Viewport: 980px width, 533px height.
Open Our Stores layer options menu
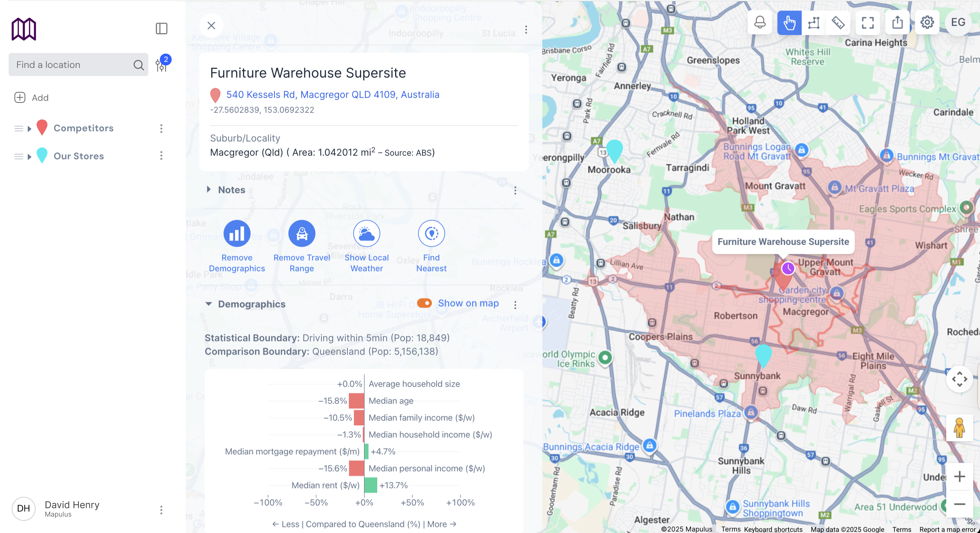[x=161, y=156]
